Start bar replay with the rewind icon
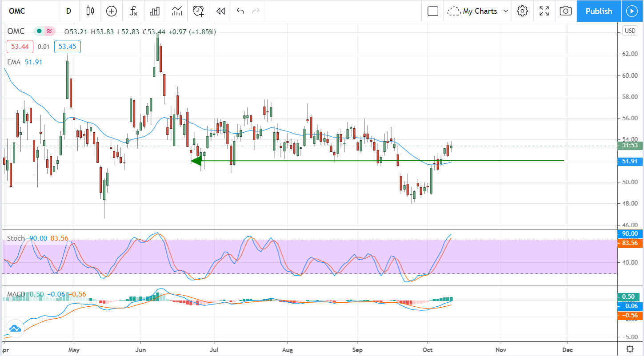The height and width of the screenshot is (356, 644). [220, 11]
